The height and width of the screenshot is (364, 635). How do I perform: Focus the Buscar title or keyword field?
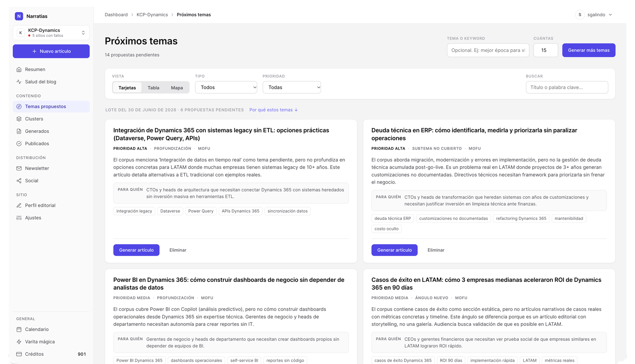click(x=567, y=87)
